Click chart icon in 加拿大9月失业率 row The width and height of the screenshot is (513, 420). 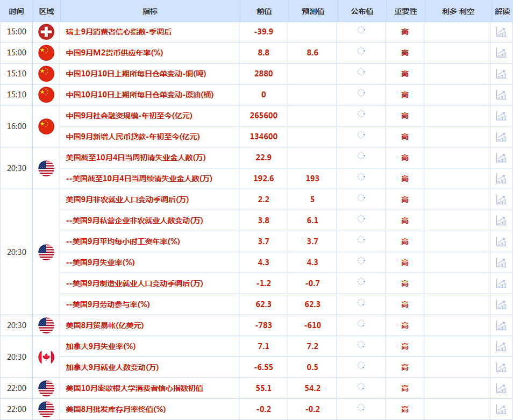[501, 346]
